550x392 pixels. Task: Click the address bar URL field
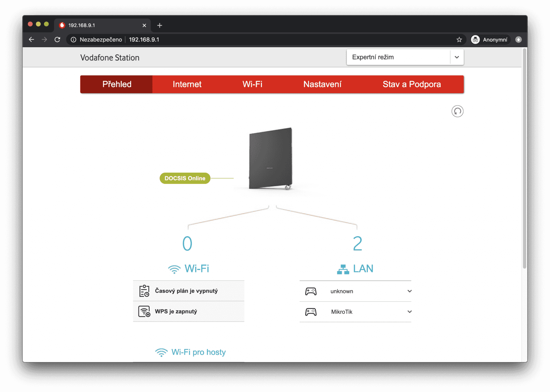241,40
